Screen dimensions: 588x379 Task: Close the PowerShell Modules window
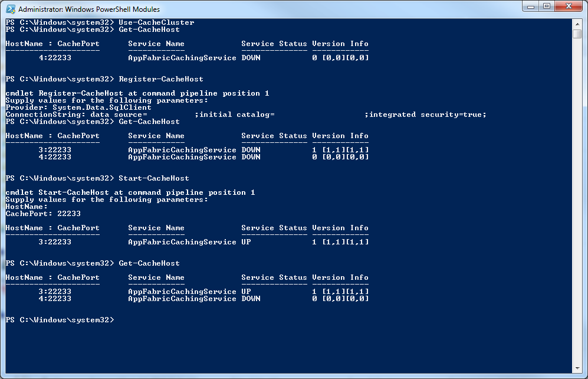pos(569,6)
